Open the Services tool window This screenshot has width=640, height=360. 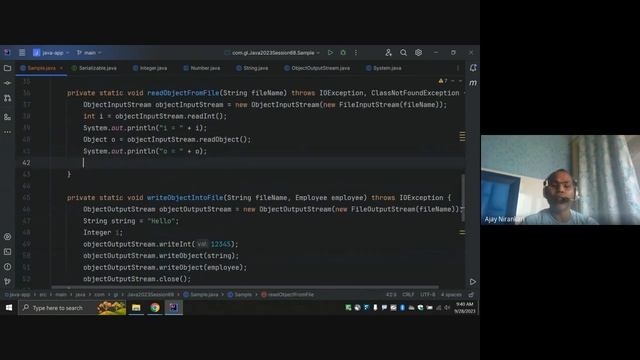7,237
